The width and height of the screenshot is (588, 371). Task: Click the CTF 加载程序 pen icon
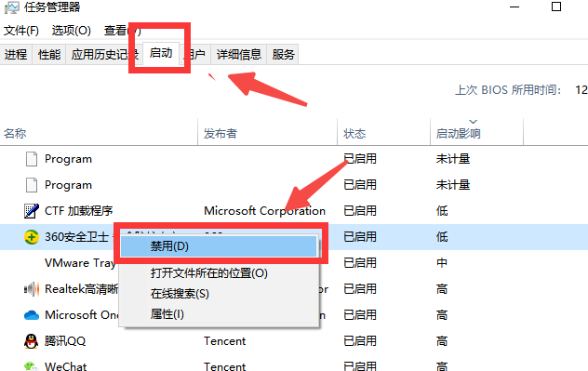click(x=32, y=211)
